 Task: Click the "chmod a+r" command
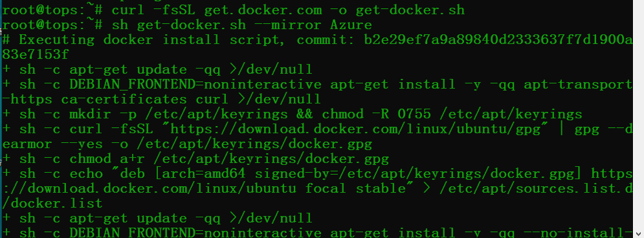point(107,159)
